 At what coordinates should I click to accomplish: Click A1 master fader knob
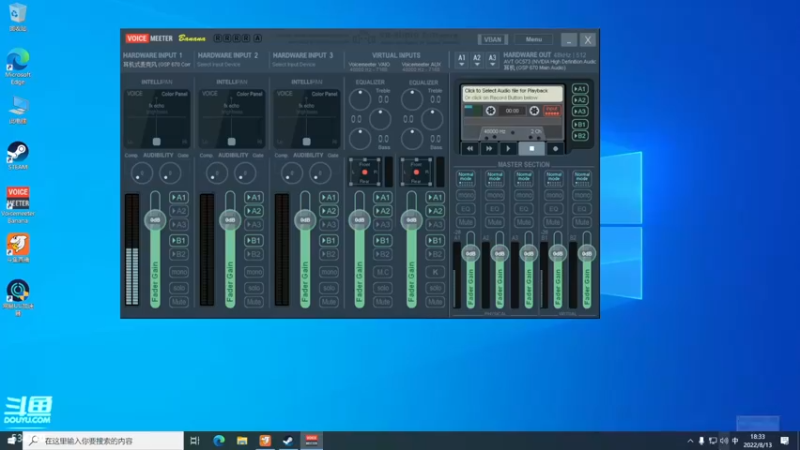click(x=470, y=254)
